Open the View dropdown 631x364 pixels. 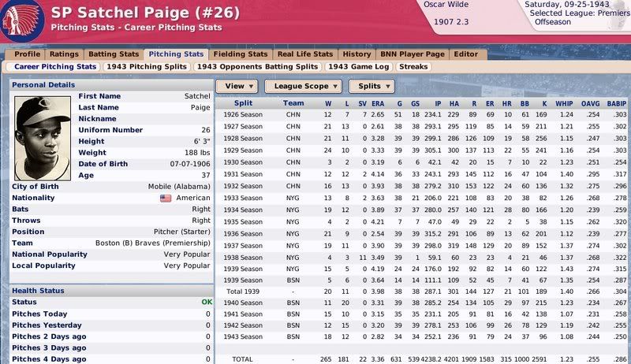point(237,85)
